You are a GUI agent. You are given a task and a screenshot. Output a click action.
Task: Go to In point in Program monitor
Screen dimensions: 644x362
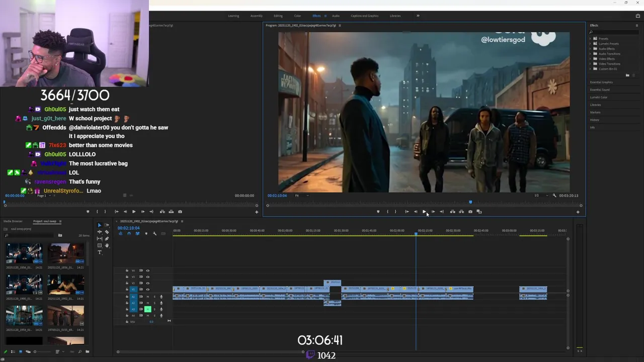pos(407,212)
